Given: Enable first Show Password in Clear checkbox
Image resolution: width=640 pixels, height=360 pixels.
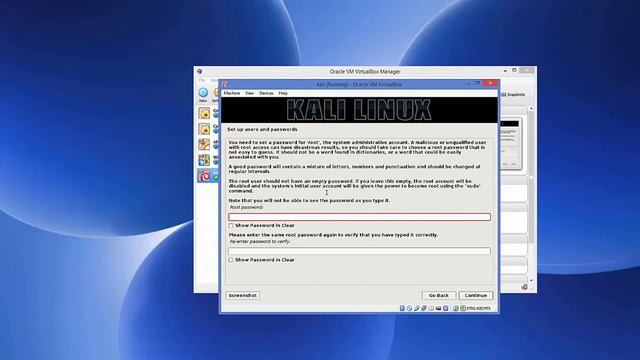Looking at the screenshot, I should point(231,225).
